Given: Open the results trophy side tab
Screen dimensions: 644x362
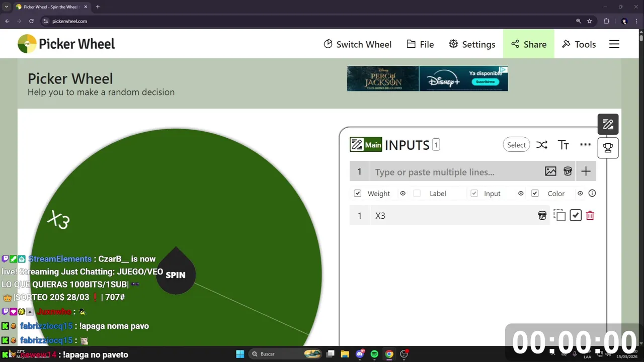Looking at the screenshot, I should click(608, 148).
